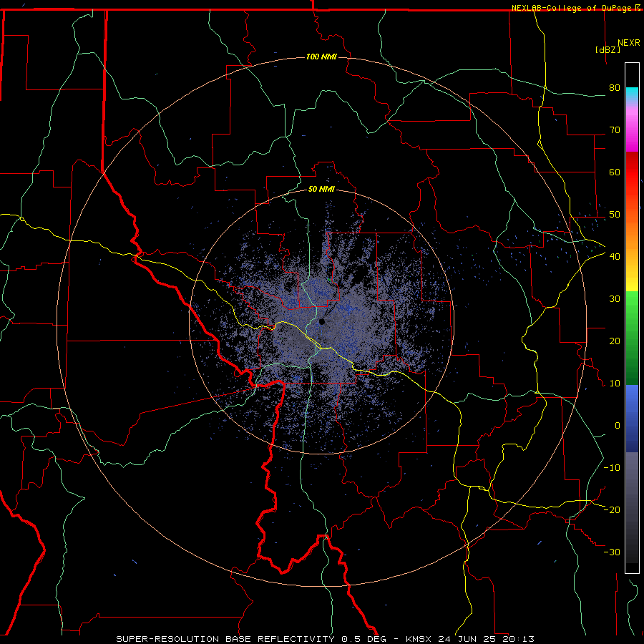
Task: Click the "NEXR" label above the color scale
Action: (629, 43)
